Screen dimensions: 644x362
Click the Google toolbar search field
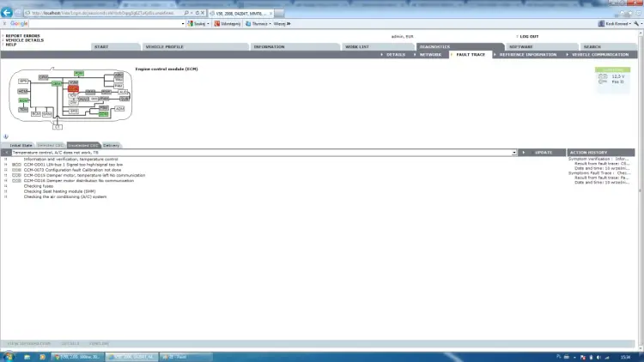point(106,24)
